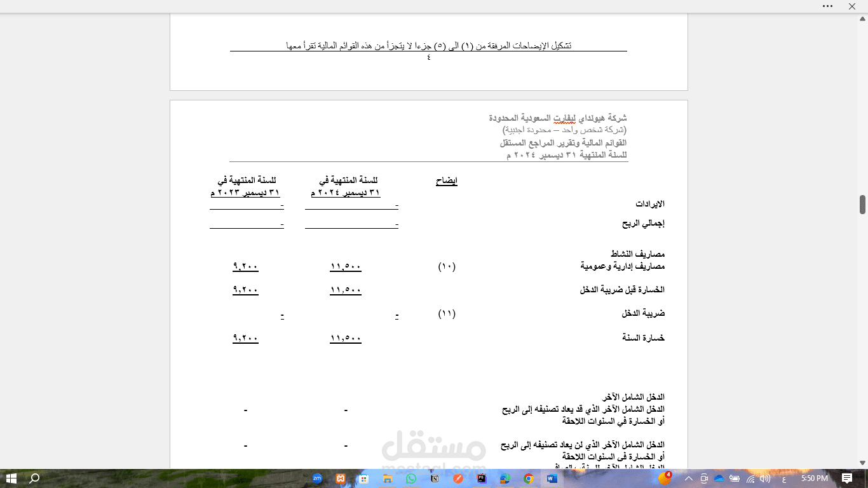Open Microsoft Store from the taskbar

(x=363, y=478)
